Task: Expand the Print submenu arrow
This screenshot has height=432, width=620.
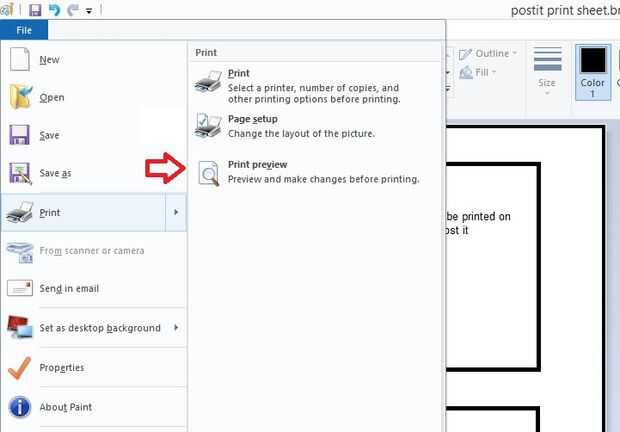Action: 176,212
